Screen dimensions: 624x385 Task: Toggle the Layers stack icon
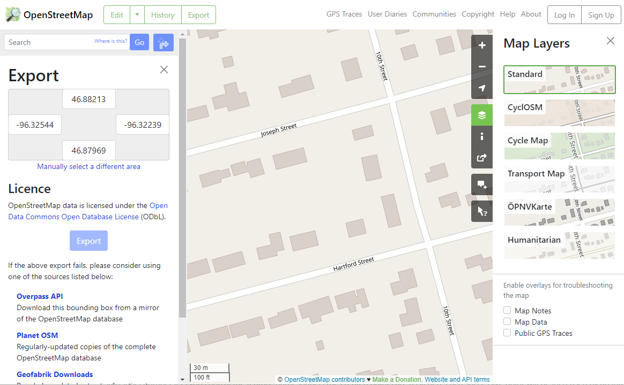[482, 115]
